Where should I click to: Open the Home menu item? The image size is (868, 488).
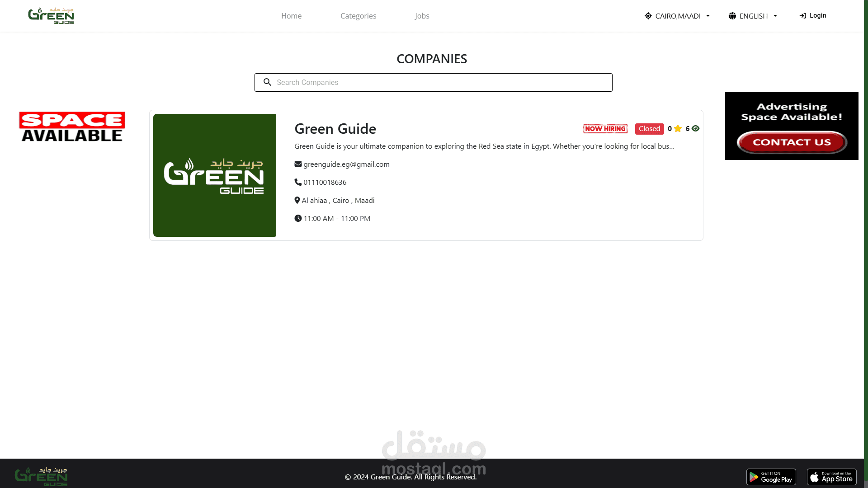tap(291, 16)
